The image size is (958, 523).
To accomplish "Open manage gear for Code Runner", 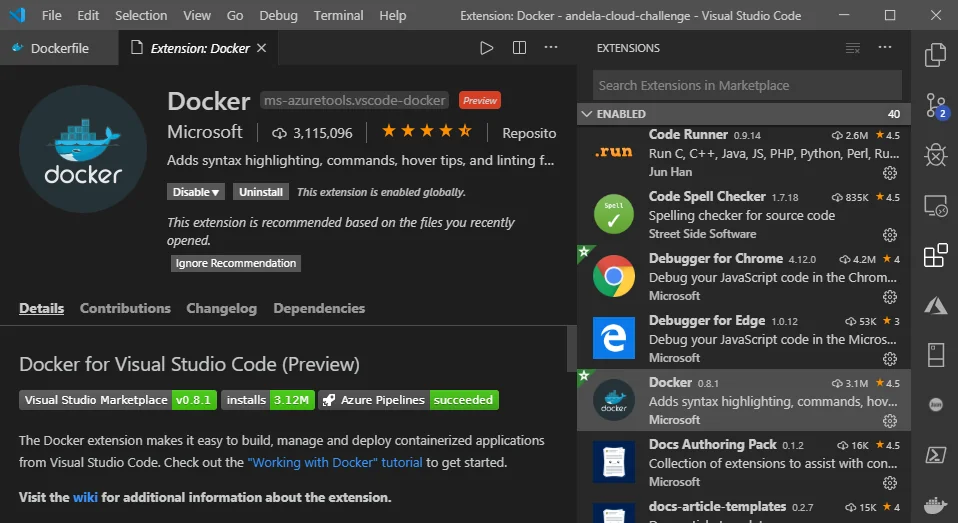I will tap(890, 173).
